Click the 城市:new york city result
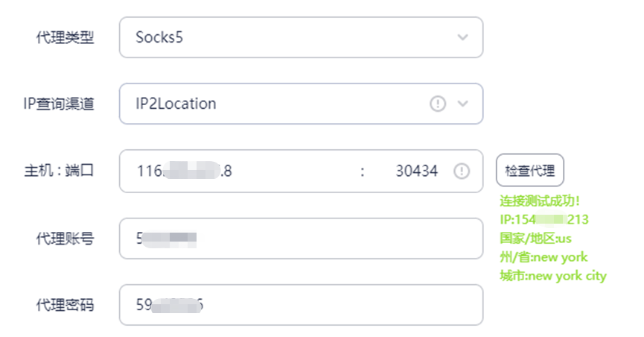The height and width of the screenshot is (337, 644). click(553, 276)
